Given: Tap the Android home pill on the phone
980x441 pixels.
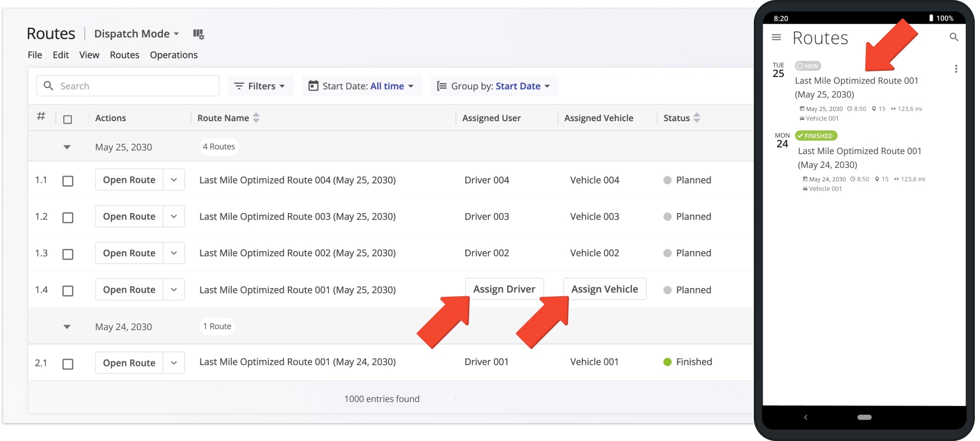Looking at the screenshot, I should point(864,417).
